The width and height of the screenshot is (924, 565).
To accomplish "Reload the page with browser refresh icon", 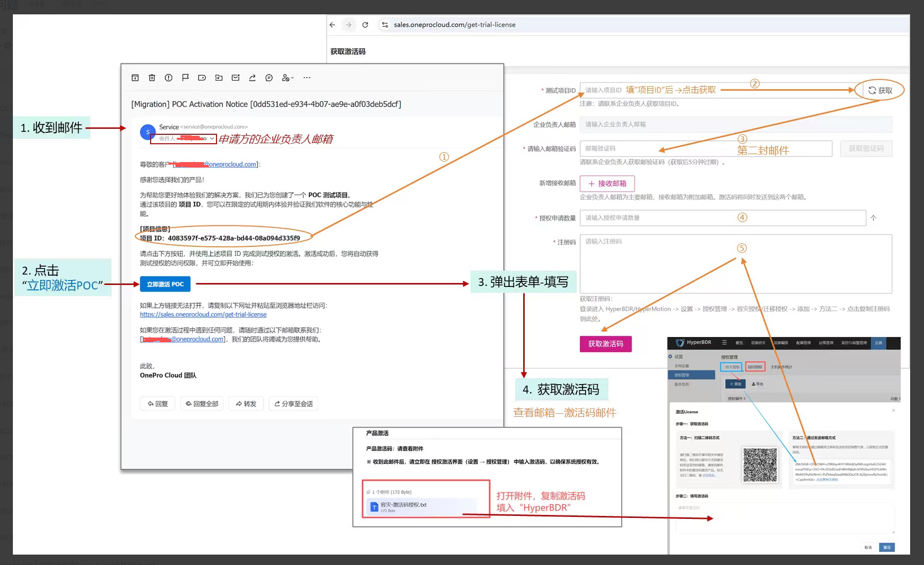I will (x=365, y=25).
